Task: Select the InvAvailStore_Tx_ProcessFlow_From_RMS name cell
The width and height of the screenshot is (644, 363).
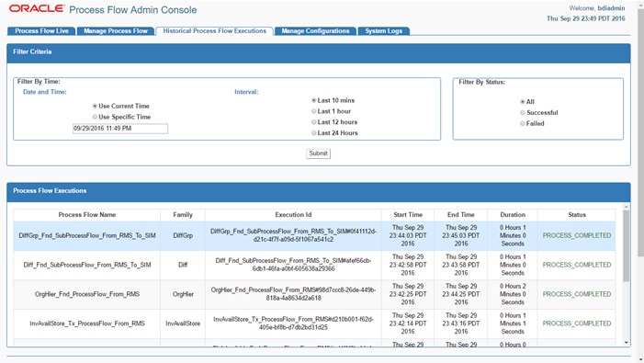Action: coord(86,323)
